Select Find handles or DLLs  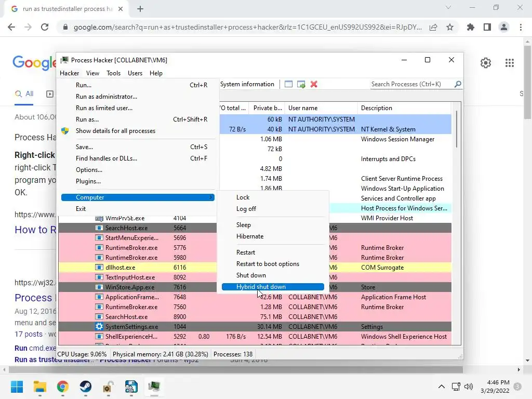(138, 158)
